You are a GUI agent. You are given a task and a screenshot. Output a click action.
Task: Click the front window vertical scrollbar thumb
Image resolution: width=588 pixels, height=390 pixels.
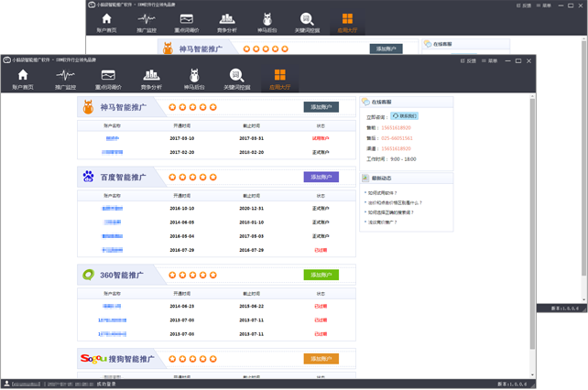tap(532, 224)
